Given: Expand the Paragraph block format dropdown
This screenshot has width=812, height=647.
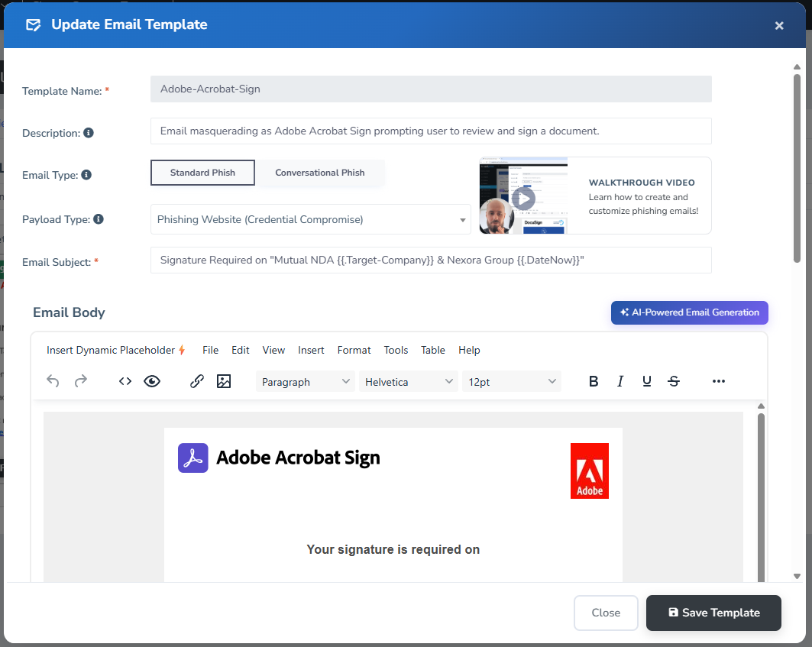Looking at the screenshot, I should 306,381.
